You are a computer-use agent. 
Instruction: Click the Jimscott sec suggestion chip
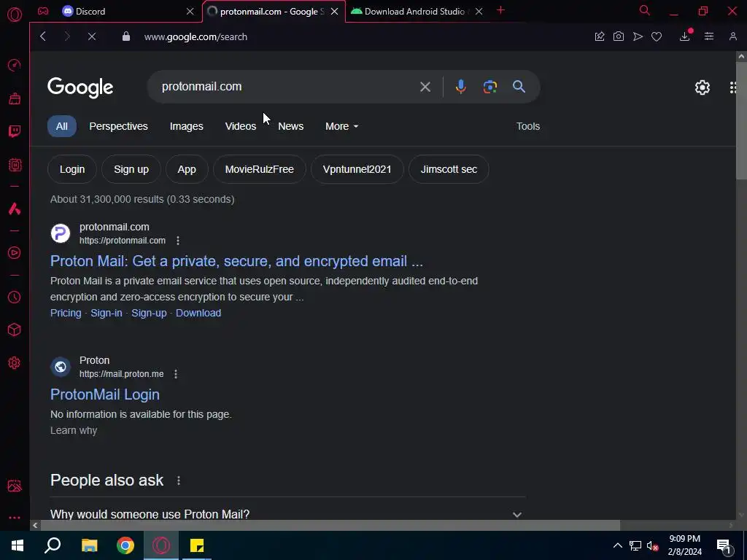pos(449,169)
